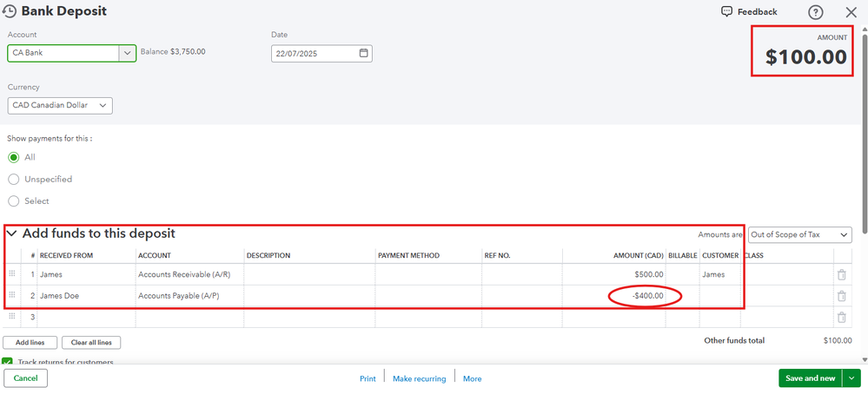Open the Save and new dropdown arrow
This screenshot has height=394, width=868.
[x=851, y=378]
